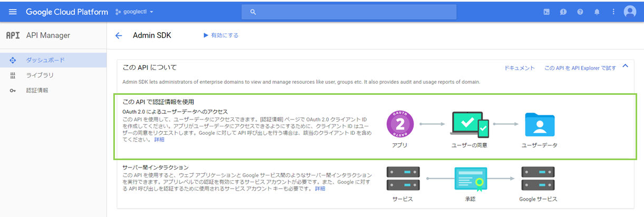Open the three-dot utilities menu

[x=613, y=12]
